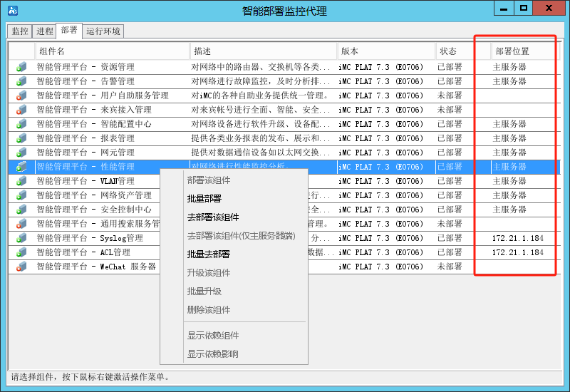Screen dimensions: 570x392
Task: Select row 智能管理平台 - 来宾接入管理
Action: coord(284,110)
